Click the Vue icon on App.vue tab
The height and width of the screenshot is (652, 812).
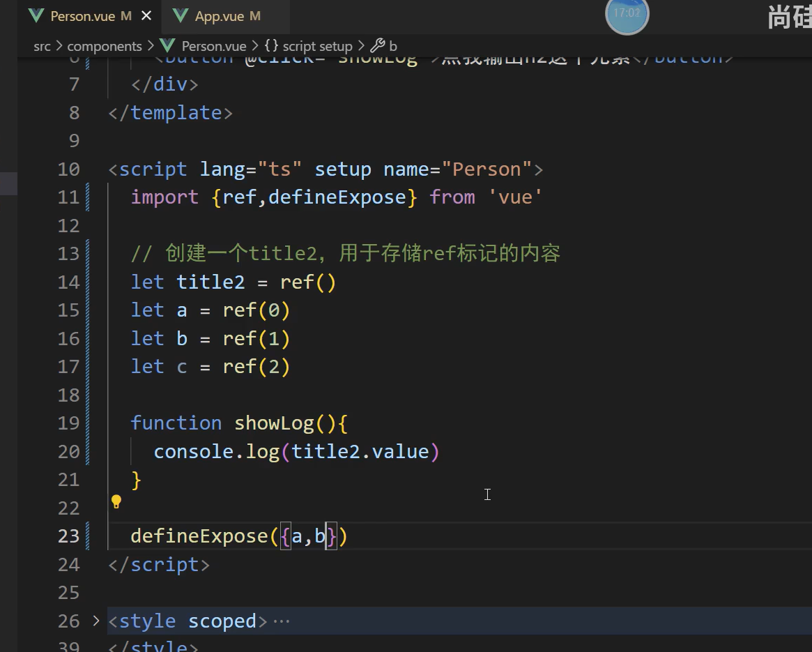181,16
